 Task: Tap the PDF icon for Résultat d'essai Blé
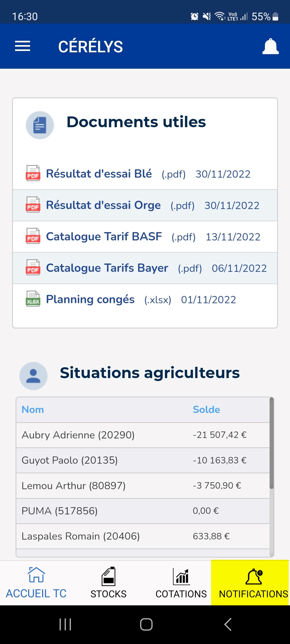click(x=33, y=174)
